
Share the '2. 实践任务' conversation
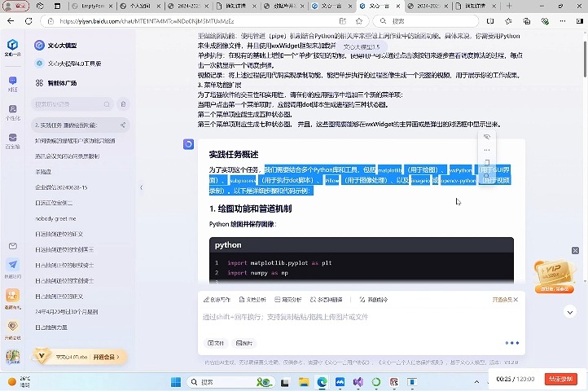click(123, 125)
